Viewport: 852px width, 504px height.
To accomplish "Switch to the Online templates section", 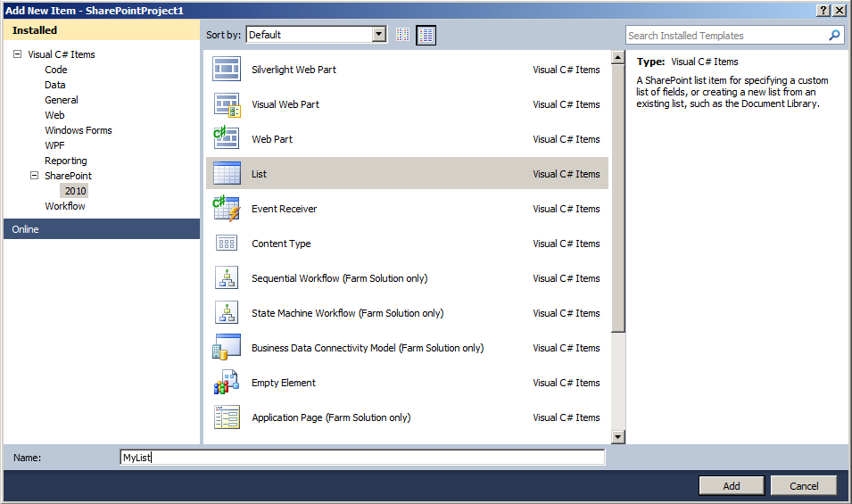I will coord(102,229).
